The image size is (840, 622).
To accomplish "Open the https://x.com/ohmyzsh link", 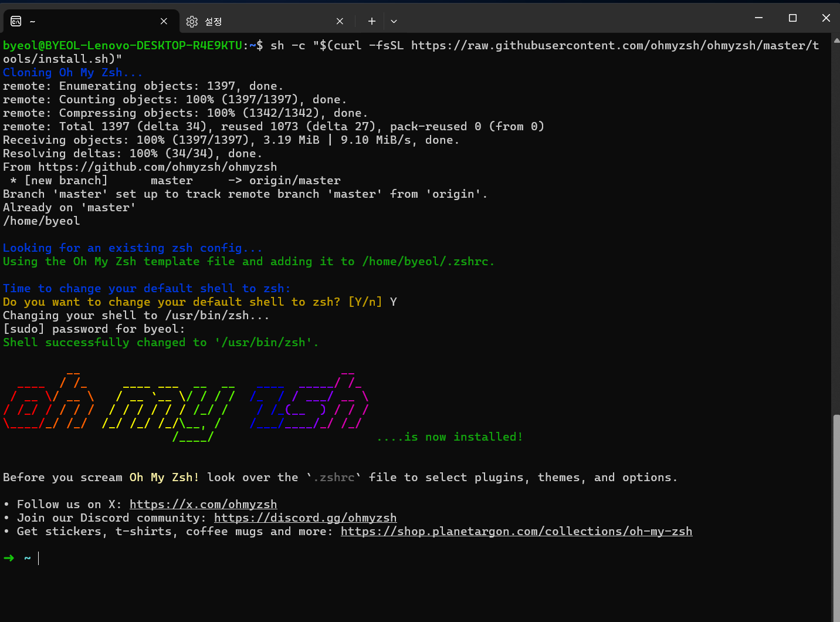I will coord(203,504).
